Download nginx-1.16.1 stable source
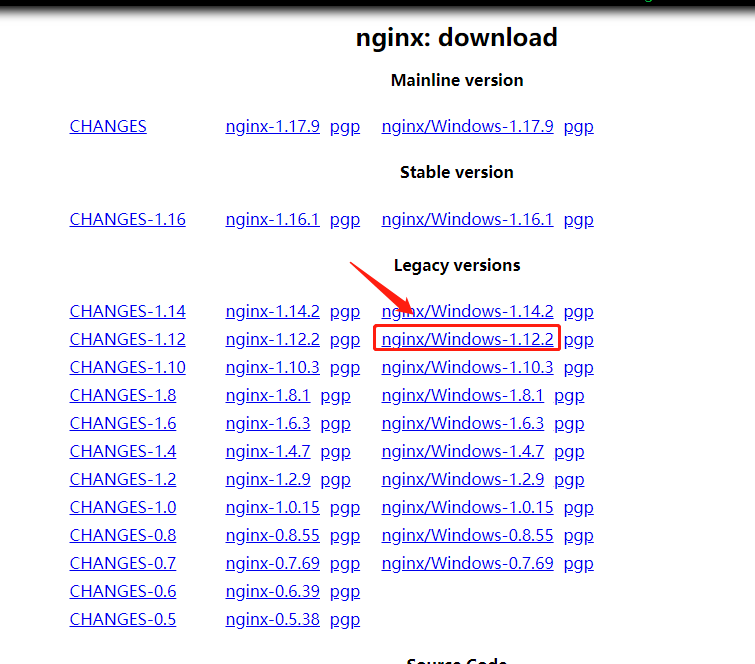 click(x=273, y=219)
